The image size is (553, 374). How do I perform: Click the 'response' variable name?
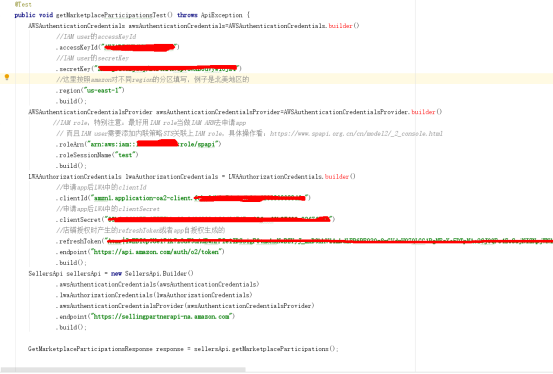coord(170,349)
